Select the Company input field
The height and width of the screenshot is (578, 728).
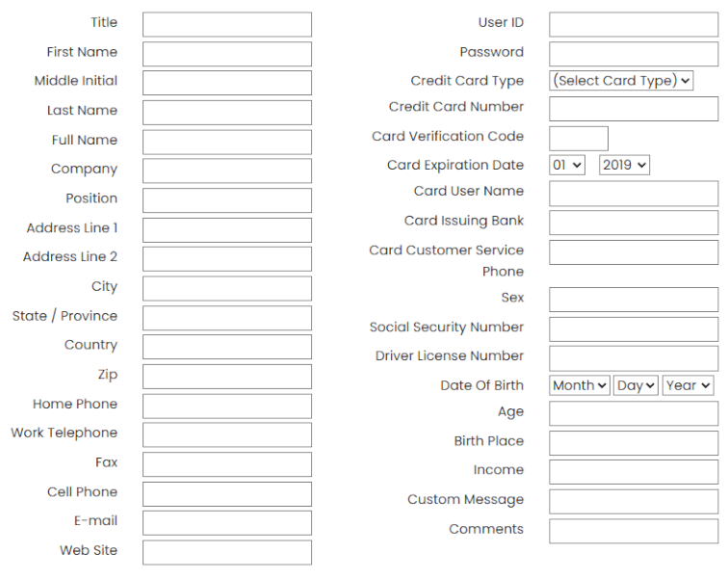tap(227, 171)
